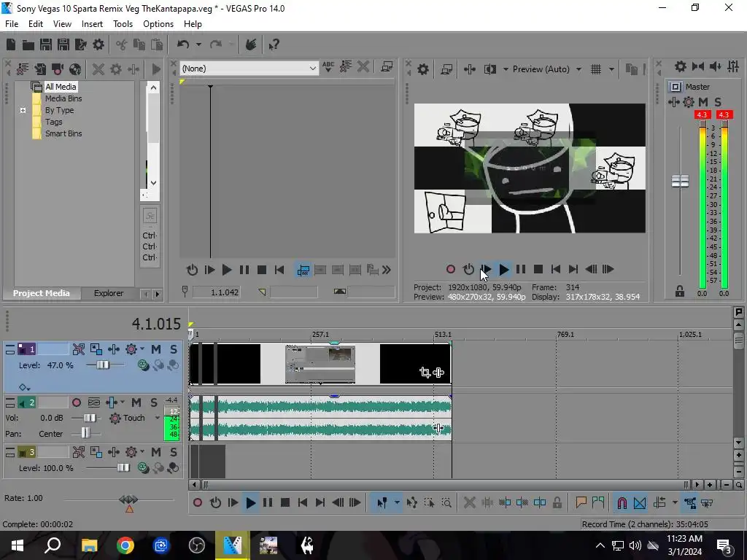Click the Undo arrow button
Viewport: 747px width, 560px height.
tap(183, 44)
